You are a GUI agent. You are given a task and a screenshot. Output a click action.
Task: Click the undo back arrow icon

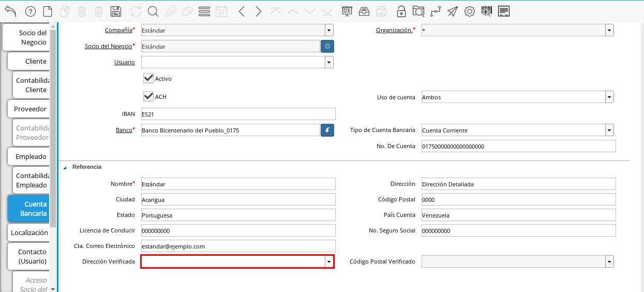pos(10,11)
